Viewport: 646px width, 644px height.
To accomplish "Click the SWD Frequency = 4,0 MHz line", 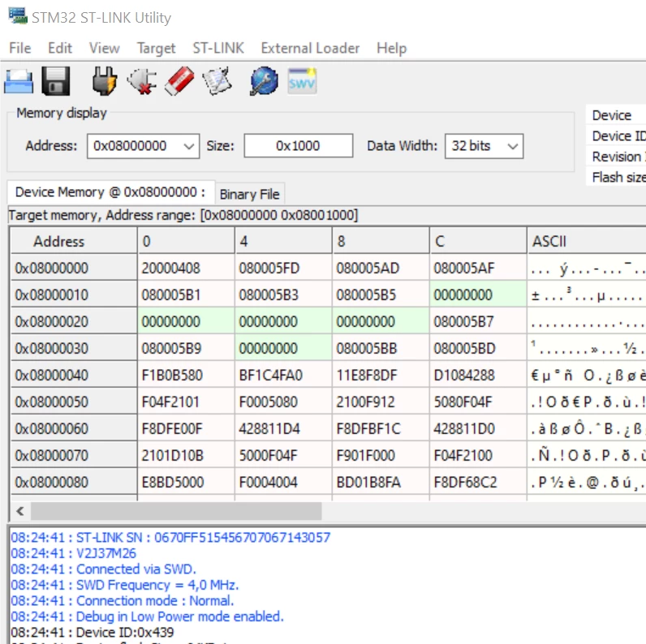I will (x=125, y=585).
